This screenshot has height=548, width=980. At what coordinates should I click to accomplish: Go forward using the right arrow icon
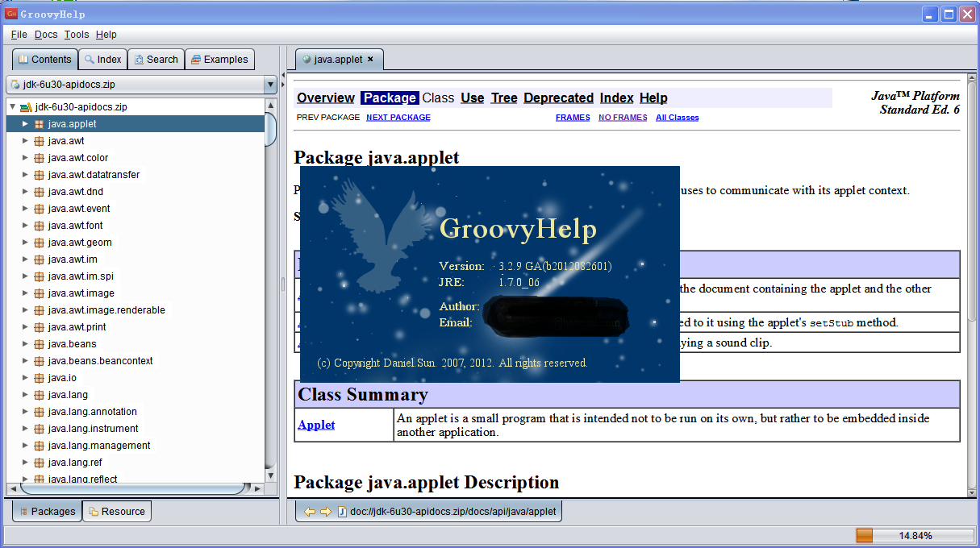(x=326, y=512)
